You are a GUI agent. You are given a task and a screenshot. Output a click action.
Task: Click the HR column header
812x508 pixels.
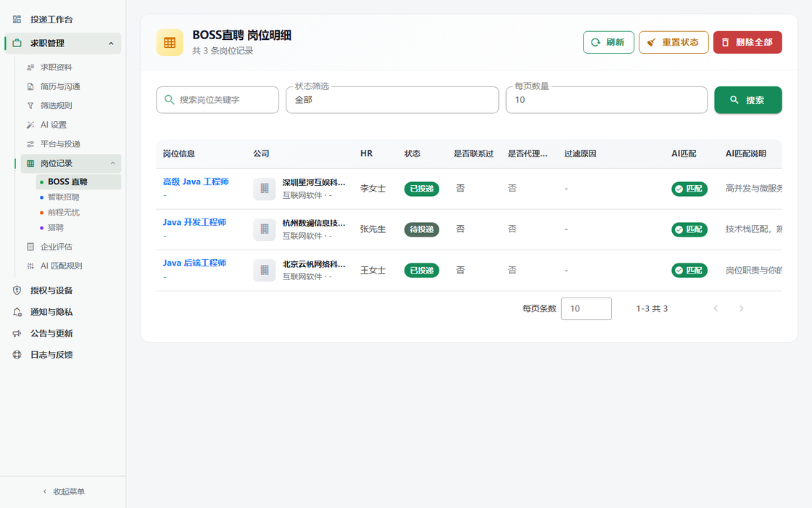366,154
